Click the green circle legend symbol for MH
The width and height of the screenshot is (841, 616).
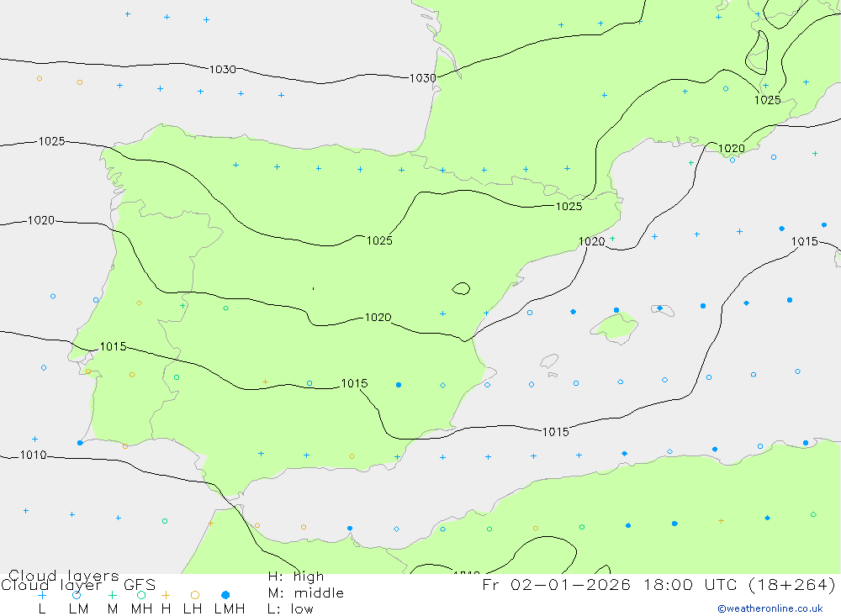141,595
